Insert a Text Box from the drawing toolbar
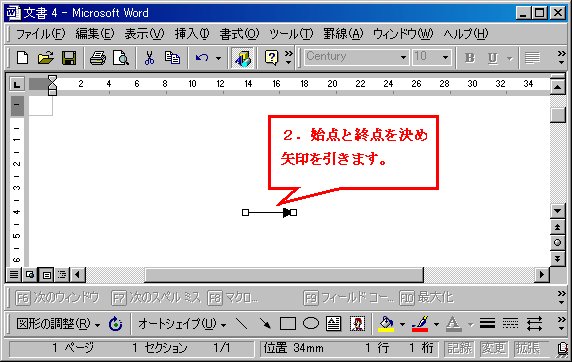Image resolution: width=572 pixels, height=362 pixels. click(333, 323)
